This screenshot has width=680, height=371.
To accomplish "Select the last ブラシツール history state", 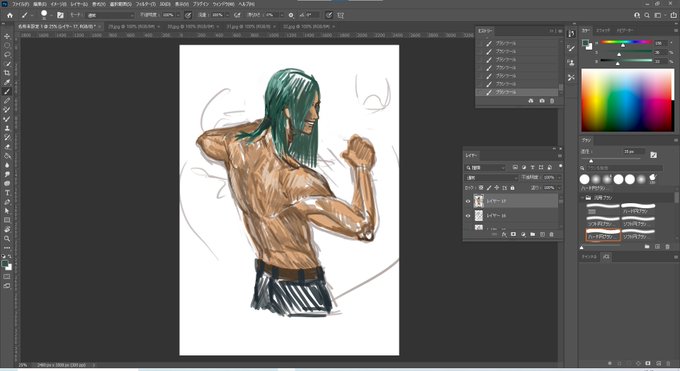I will [517, 92].
